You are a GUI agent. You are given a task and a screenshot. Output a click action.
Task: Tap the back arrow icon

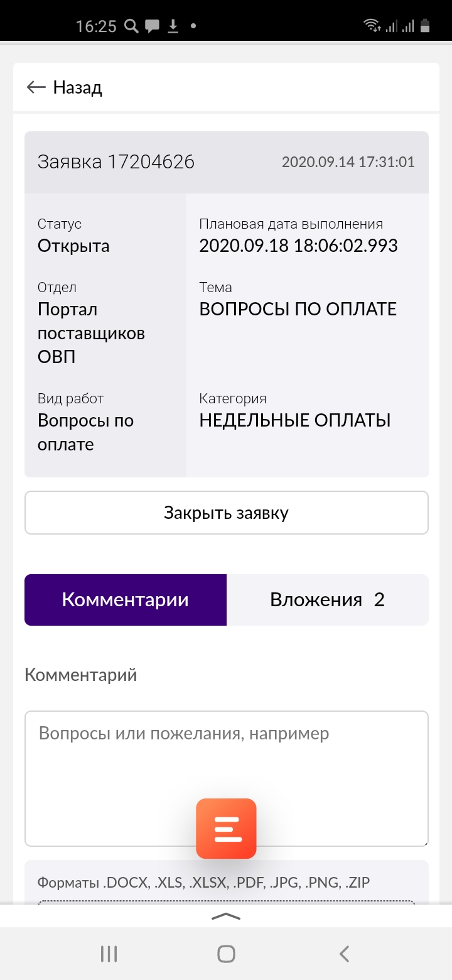[36, 87]
